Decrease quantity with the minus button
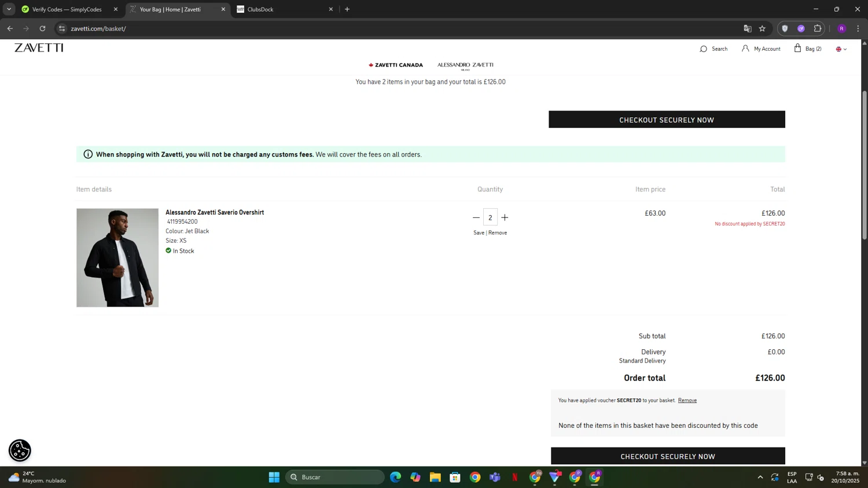868x488 pixels. point(476,217)
